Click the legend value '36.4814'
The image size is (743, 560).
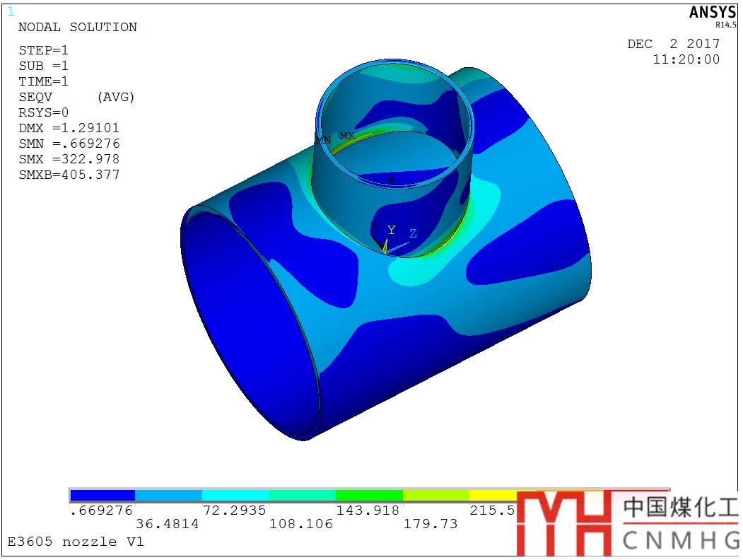click(x=168, y=524)
